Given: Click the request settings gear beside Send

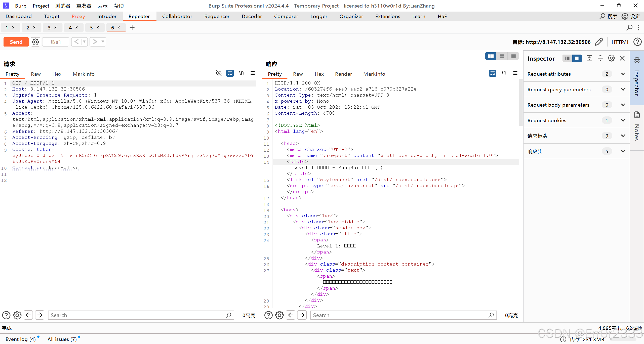Looking at the screenshot, I should point(35,42).
